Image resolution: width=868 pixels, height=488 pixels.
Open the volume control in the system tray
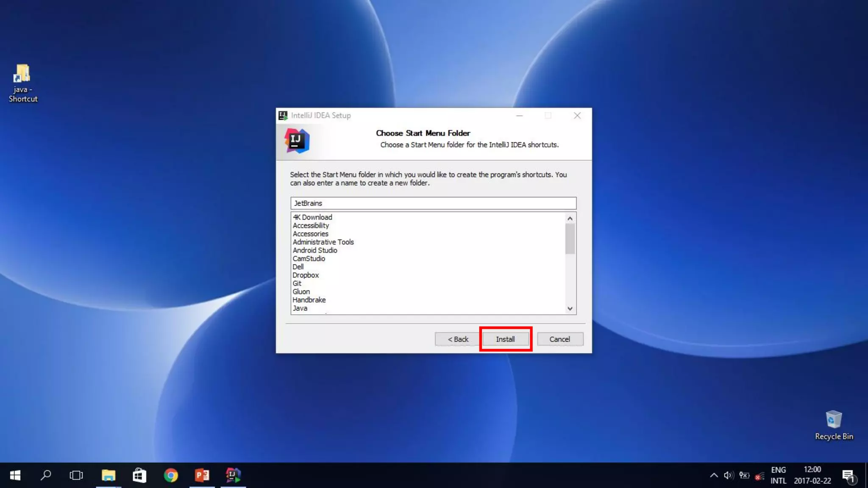point(729,475)
